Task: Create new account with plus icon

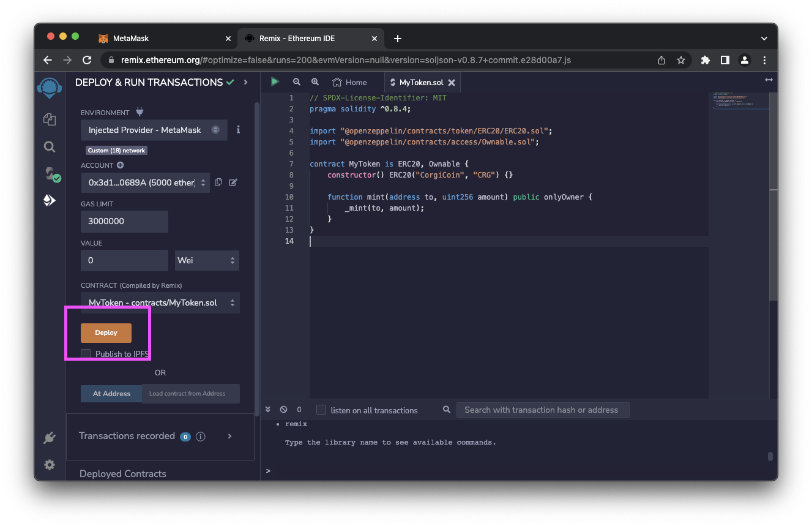Action: (121, 165)
